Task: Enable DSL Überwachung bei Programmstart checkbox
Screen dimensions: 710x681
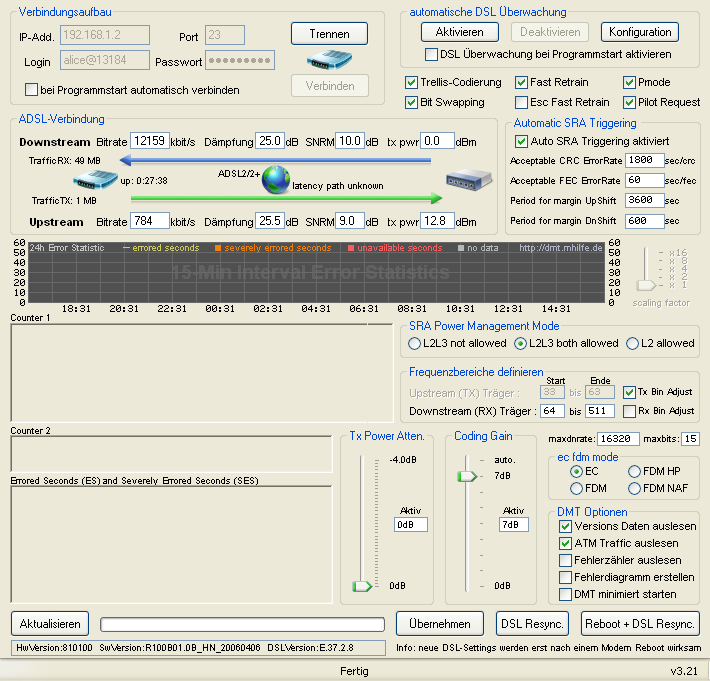Action: coord(432,54)
